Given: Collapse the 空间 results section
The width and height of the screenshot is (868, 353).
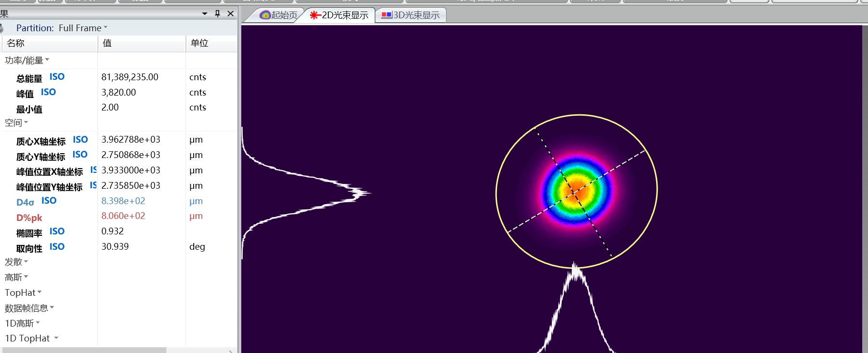Looking at the screenshot, I should [x=16, y=123].
